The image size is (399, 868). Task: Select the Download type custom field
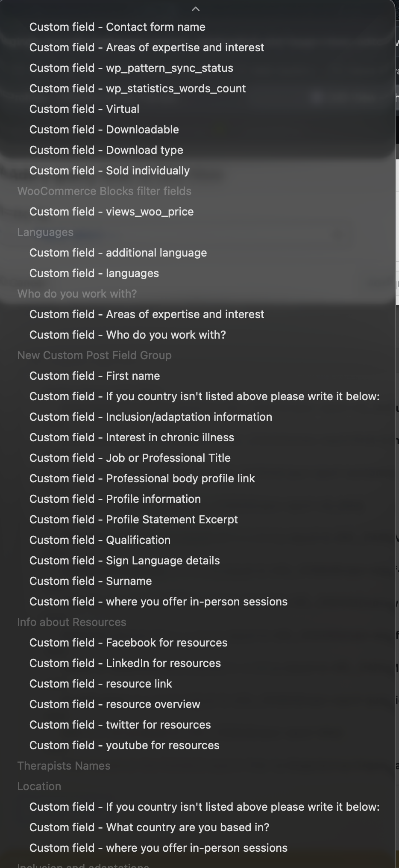point(106,150)
